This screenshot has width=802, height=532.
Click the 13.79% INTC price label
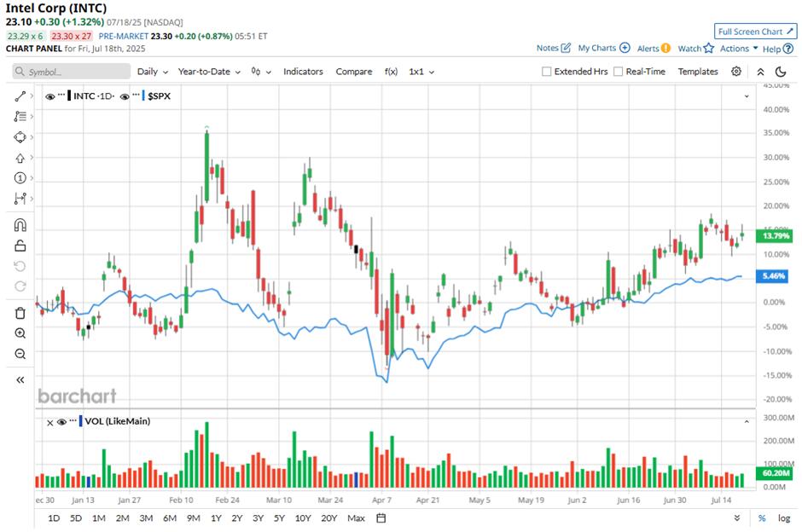776,235
